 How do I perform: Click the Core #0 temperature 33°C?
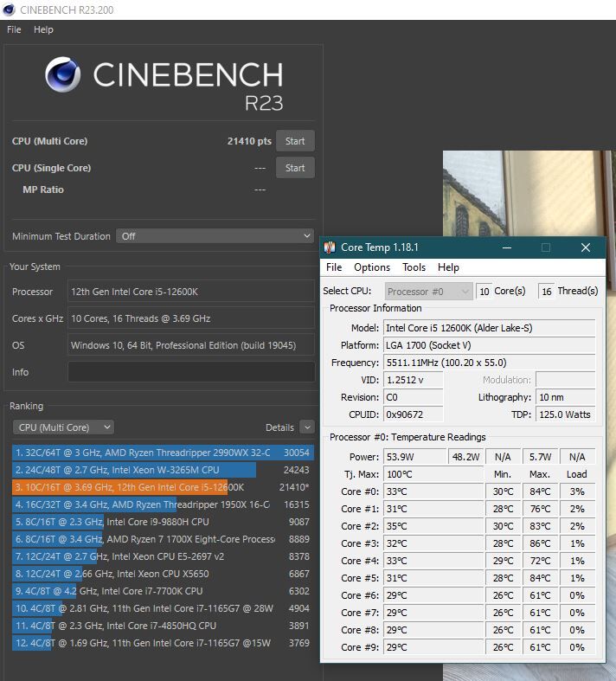click(433, 491)
